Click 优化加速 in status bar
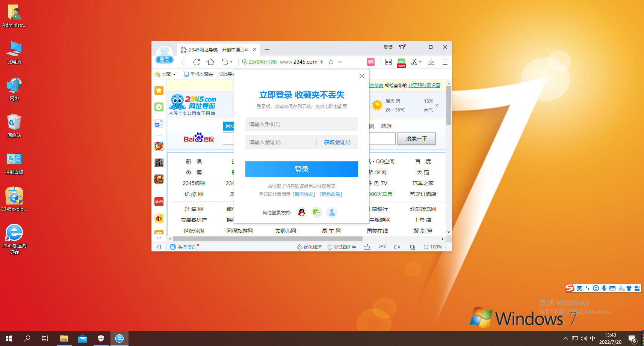 (x=309, y=247)
